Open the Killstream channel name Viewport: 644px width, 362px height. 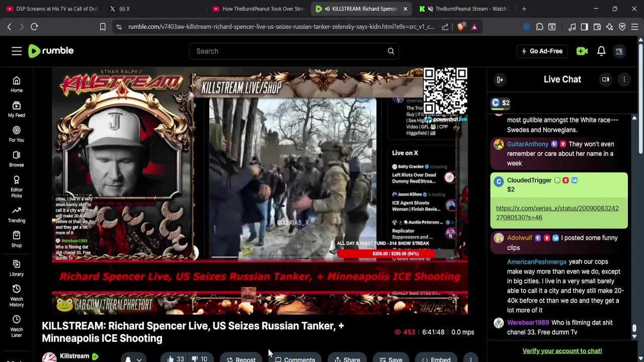74,356
